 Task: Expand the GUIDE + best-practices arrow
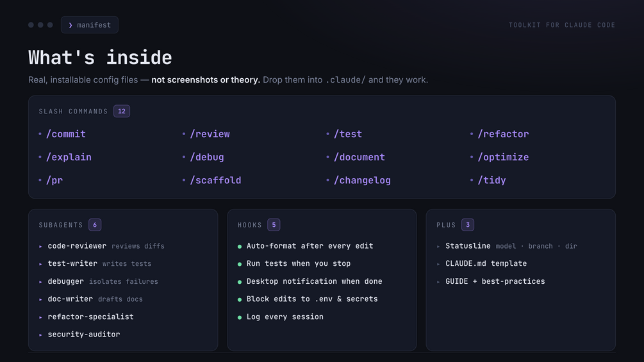[438, 282]
